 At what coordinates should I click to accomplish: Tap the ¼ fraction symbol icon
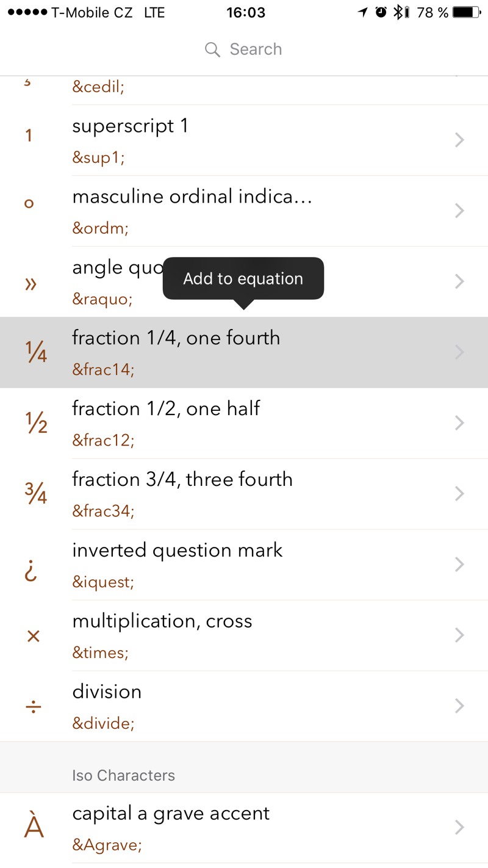[36, 352]
